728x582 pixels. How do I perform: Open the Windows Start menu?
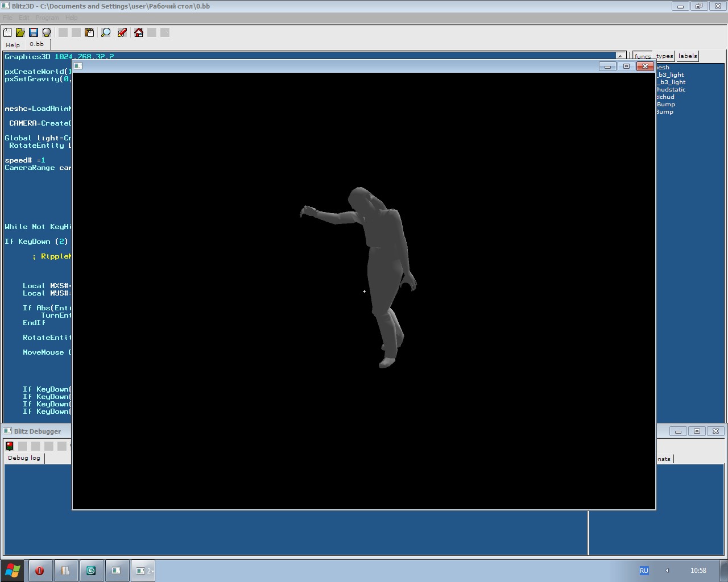13,570
